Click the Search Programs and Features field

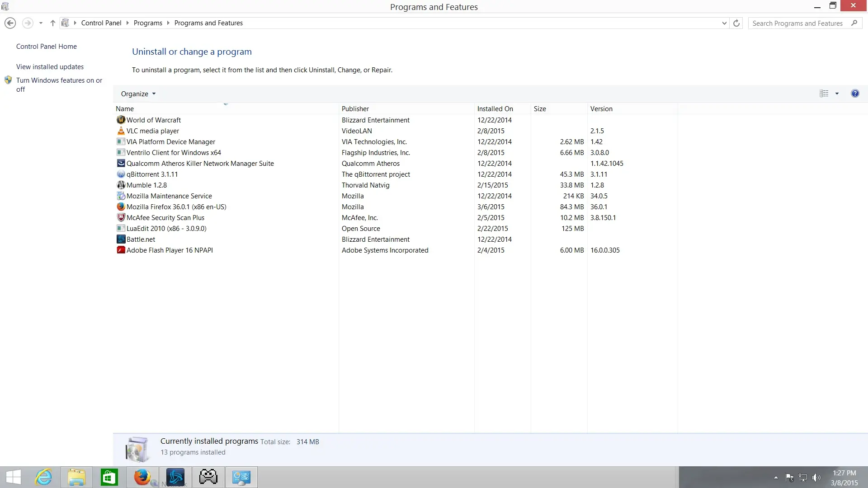click(798, 23)
